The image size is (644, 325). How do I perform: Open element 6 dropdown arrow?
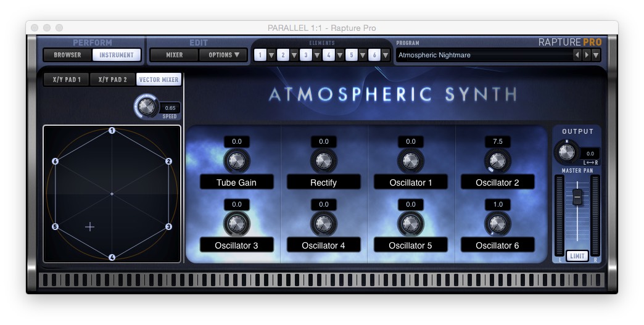[x=386, y=55]
